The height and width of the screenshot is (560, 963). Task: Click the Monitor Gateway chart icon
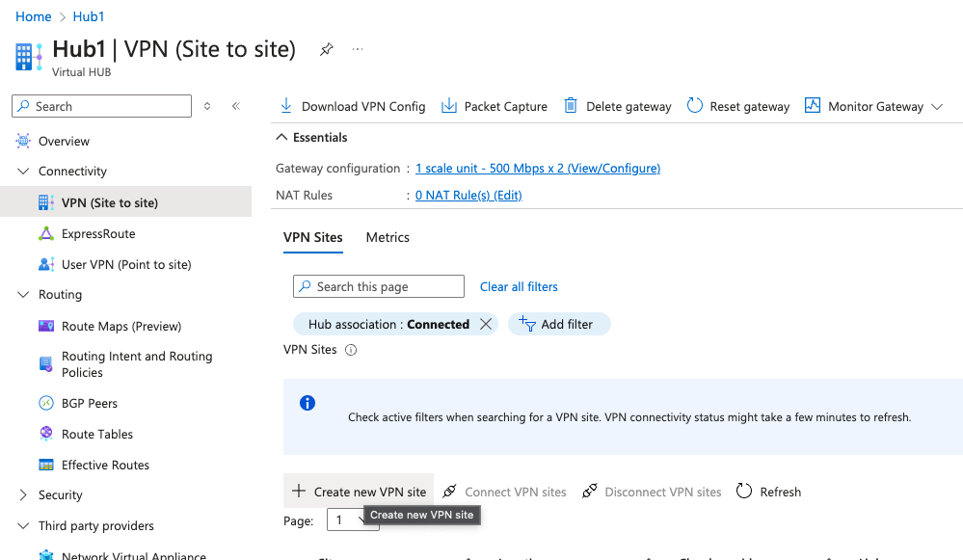click(813, 106)
